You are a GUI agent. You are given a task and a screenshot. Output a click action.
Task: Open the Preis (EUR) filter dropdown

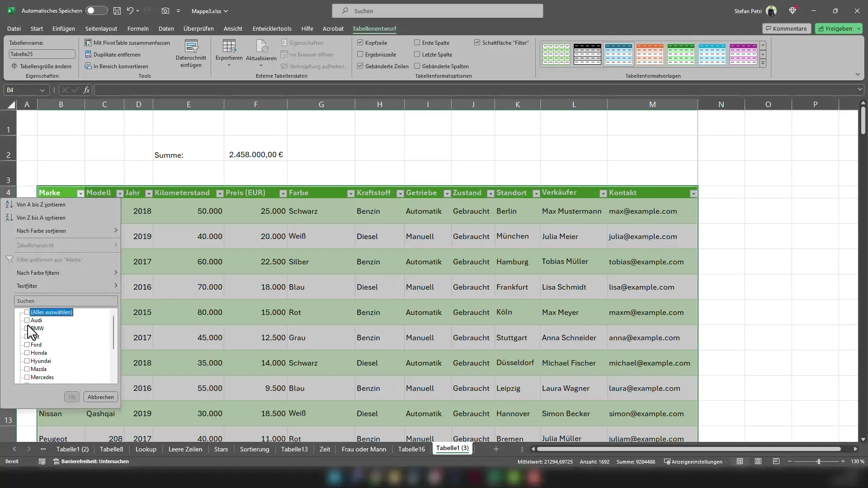click(x=283, y=193)
